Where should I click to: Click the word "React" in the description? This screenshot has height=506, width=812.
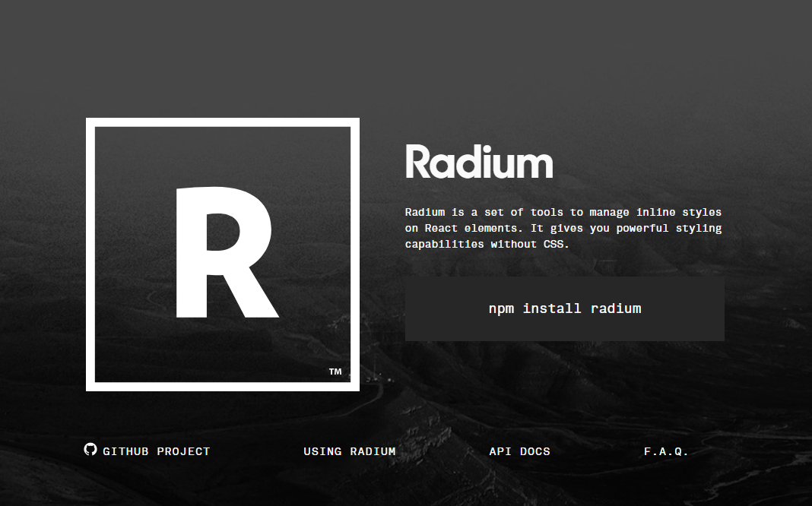click(441, 228)
